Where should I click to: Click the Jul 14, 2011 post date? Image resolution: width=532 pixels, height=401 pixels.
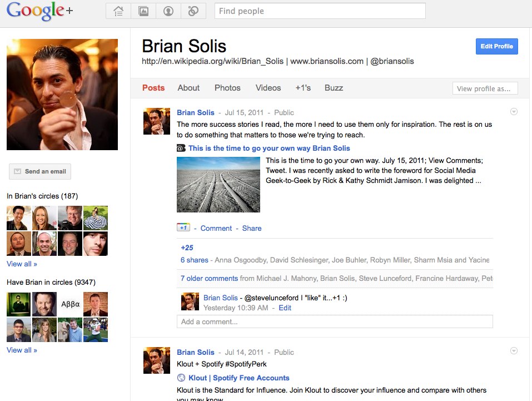pos(244,352)
